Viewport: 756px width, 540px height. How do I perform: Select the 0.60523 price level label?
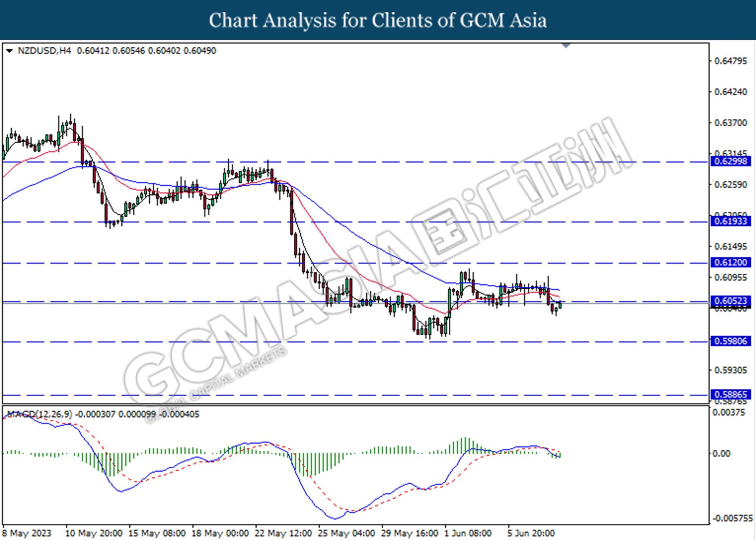pos(731,301)
